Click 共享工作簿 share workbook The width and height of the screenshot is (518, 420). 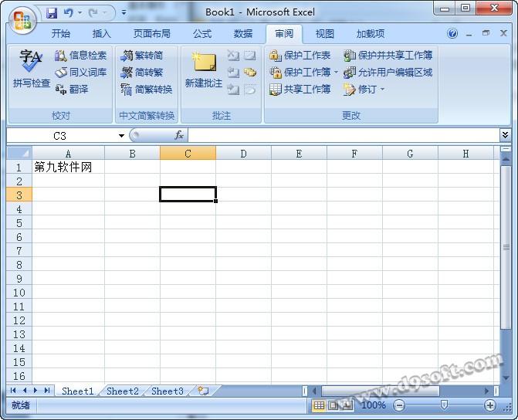(x=300, y=90)
